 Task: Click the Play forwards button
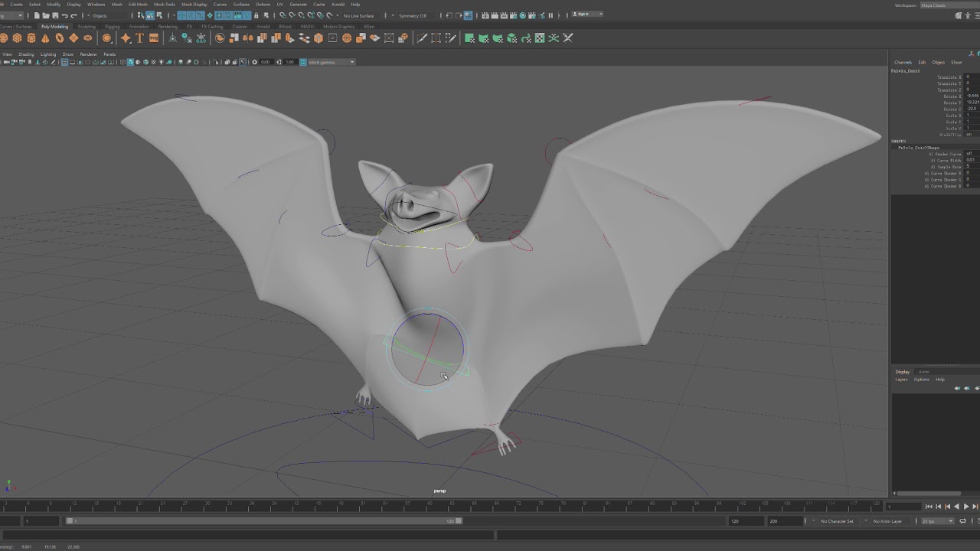tap(966, 507)
